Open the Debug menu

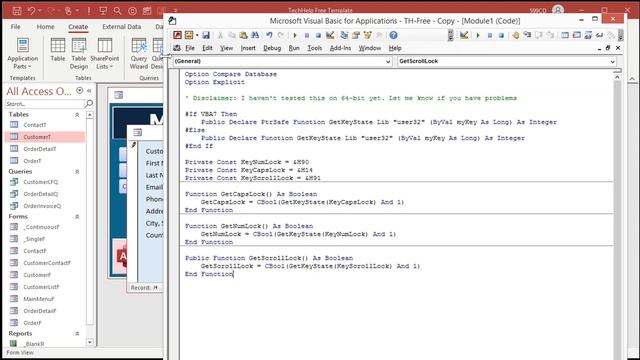point(272,48)
